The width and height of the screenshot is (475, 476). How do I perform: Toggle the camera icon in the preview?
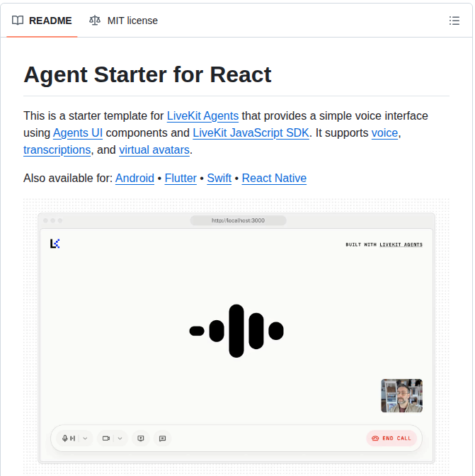point(106,438)
